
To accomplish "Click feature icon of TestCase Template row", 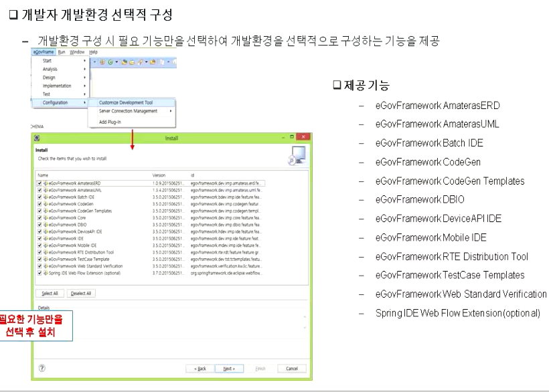I will click(x=46, y=259).
